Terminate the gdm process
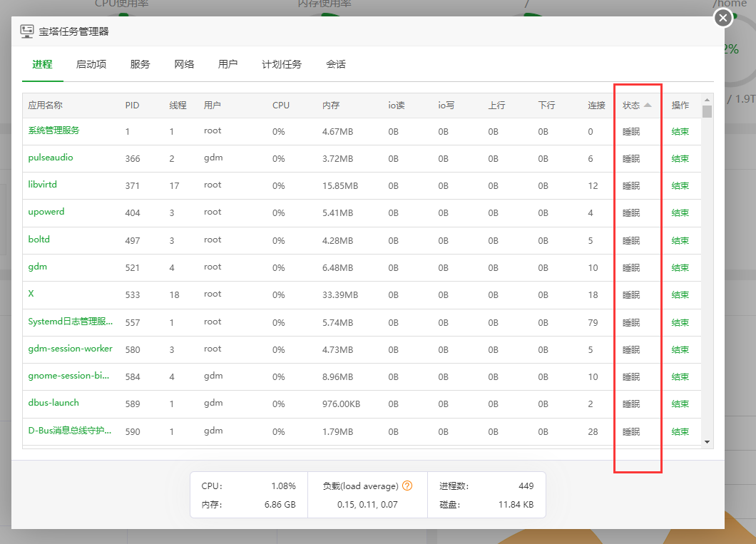 click(680, 267)
